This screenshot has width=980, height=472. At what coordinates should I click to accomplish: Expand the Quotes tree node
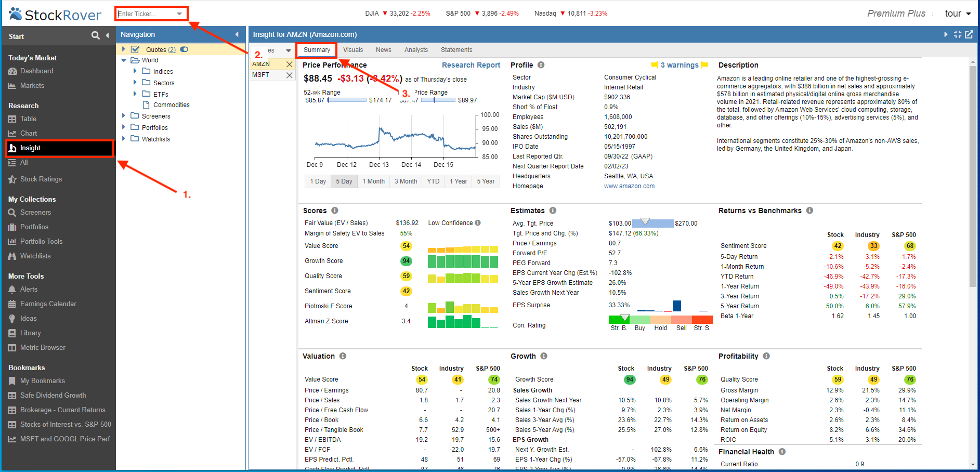(123, 49)
